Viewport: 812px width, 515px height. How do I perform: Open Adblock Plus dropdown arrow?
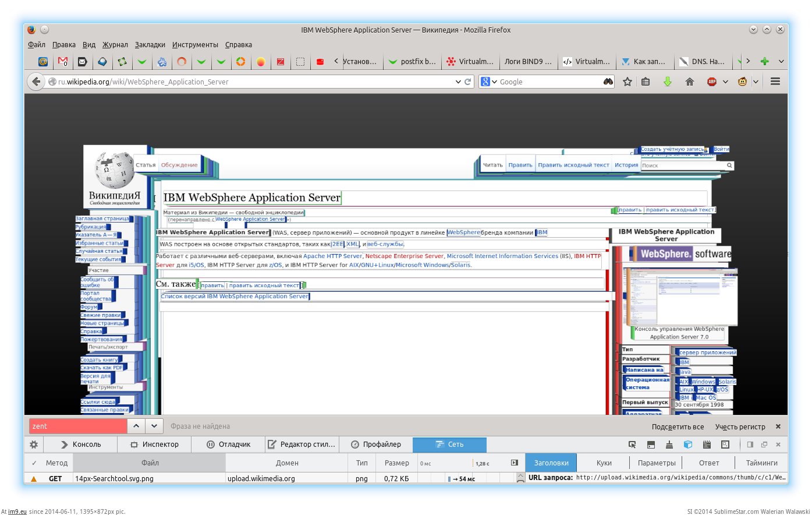725,82
